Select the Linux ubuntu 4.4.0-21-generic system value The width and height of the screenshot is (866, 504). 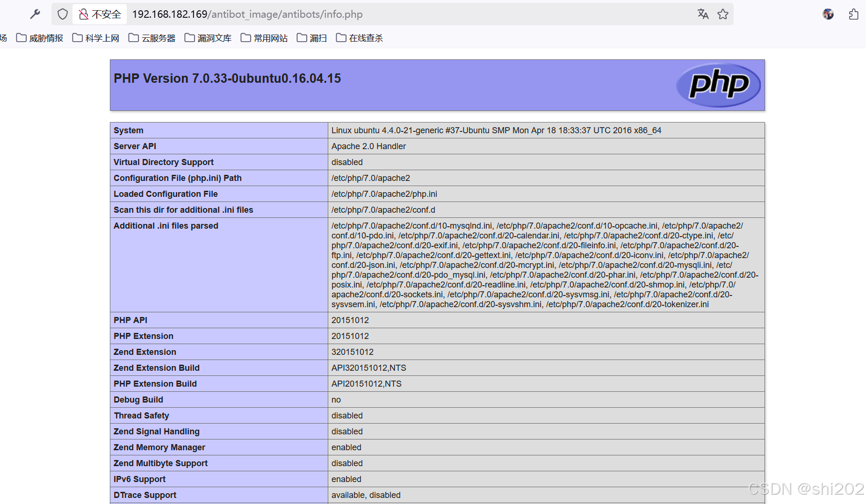point(496,130)
